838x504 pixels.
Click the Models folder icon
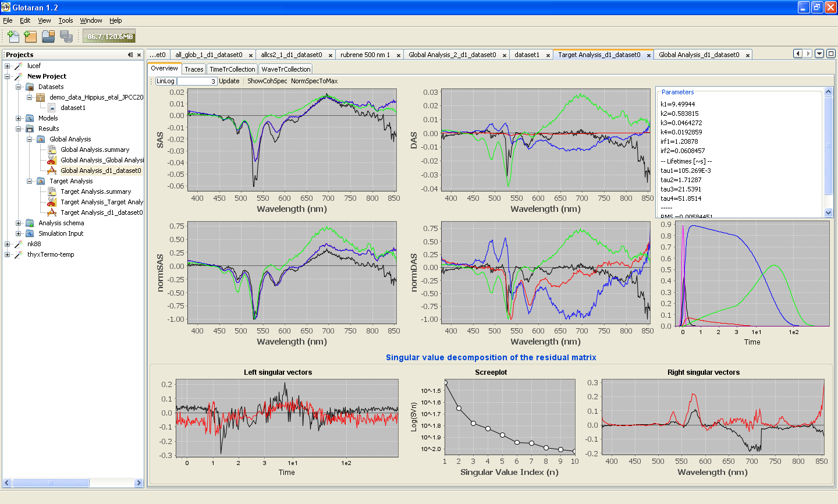30,118
